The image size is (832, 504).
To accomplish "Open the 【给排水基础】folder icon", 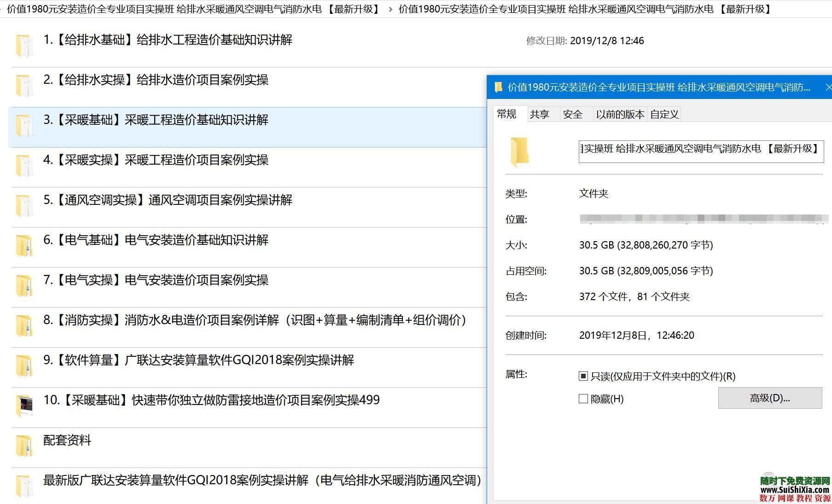I will [24, 44].
